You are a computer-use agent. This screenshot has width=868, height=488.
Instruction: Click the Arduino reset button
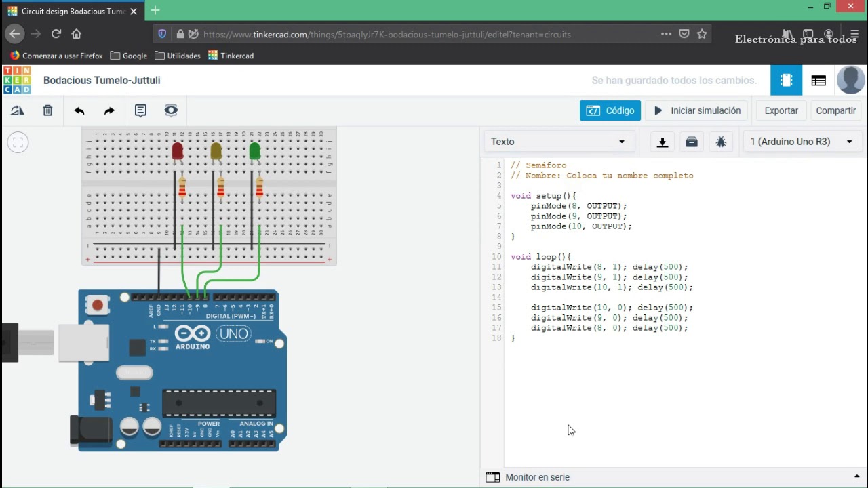point(98,306)
